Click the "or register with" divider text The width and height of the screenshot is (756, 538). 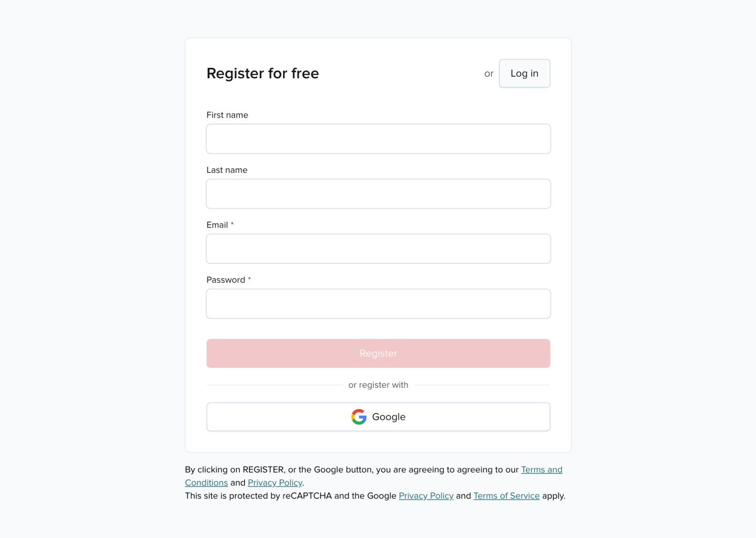pyautogui.click(x=378, y=385)
